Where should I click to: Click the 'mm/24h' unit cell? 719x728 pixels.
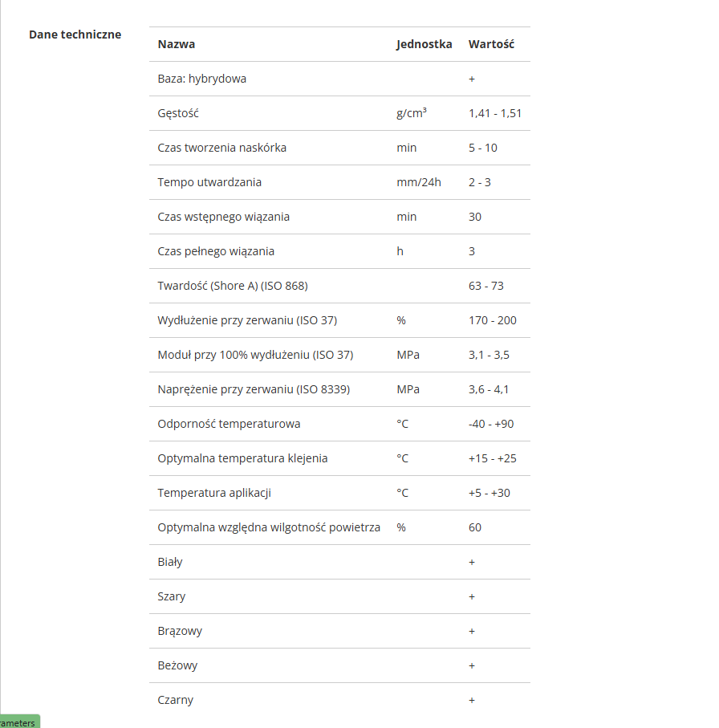tap(419, 182)
